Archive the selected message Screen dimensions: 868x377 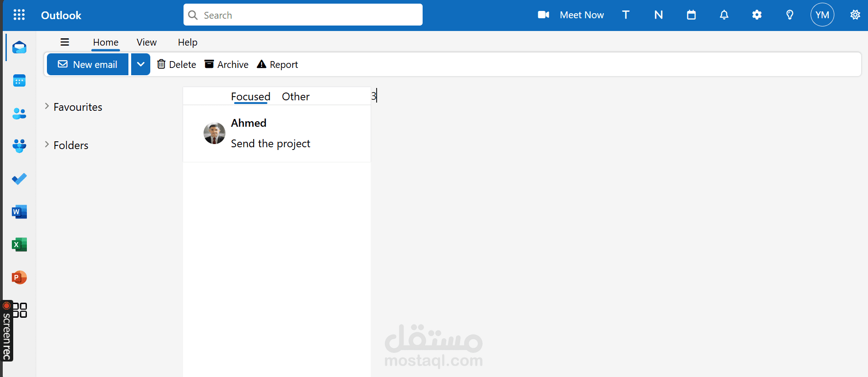[226, 64]
